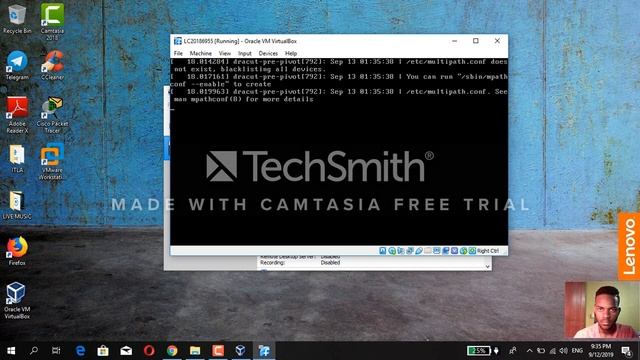Image resolution: width=640 pixels, height=360 pixels.
Task: Open VMware Workstation desktop shortcut
Action: (x=52, y=162)
